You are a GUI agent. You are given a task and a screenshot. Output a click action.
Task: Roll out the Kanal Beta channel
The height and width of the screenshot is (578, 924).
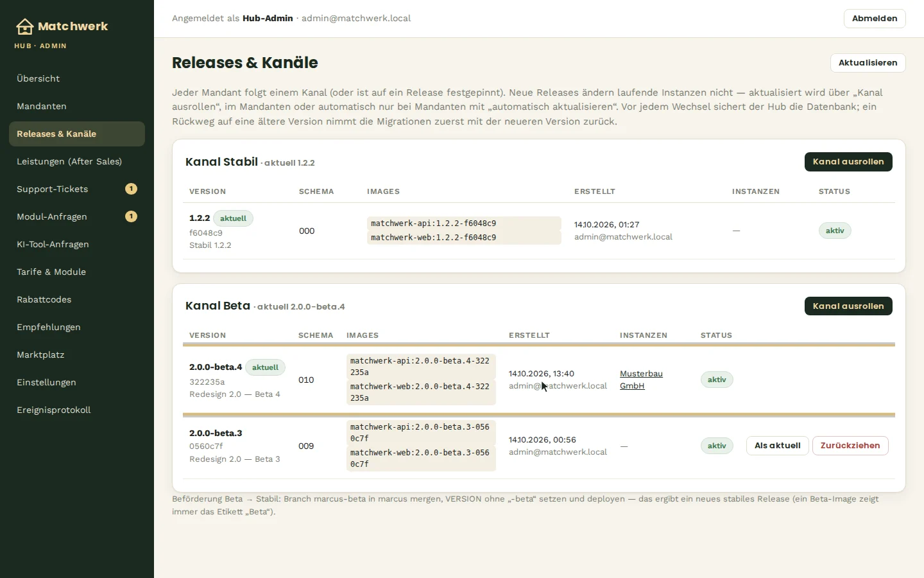(x=848, y=306)
